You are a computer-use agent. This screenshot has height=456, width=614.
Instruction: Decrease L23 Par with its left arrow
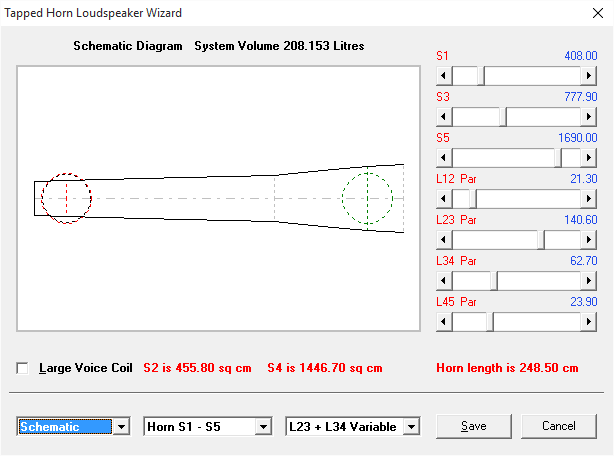444,240
